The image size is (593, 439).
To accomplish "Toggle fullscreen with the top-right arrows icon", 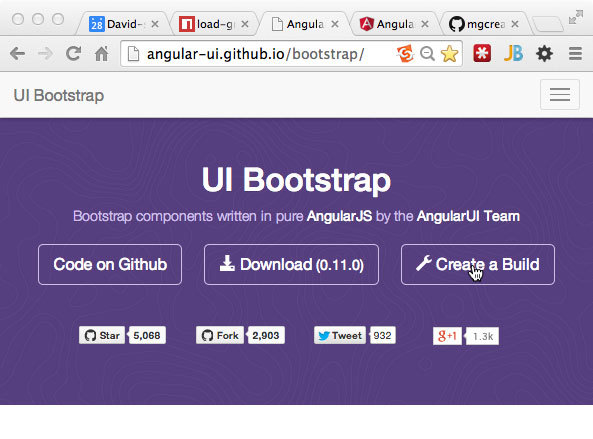I will (576, 17).
